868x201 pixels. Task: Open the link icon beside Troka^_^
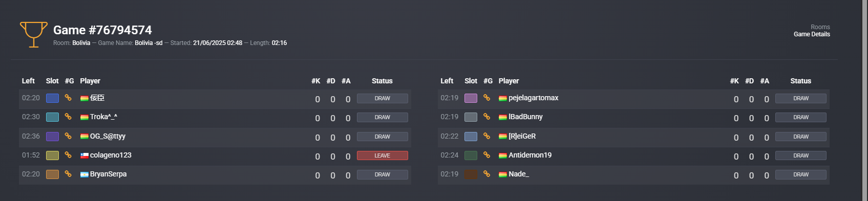tap(68, 117)
